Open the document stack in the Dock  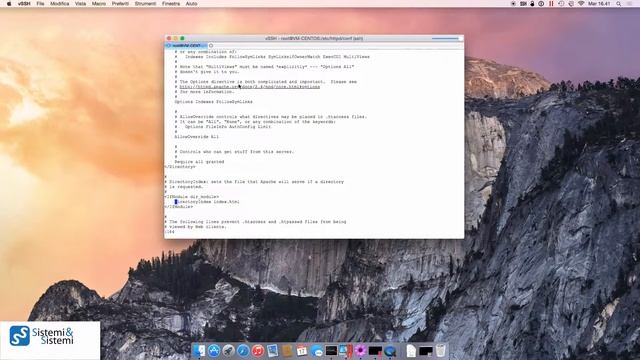411,350
